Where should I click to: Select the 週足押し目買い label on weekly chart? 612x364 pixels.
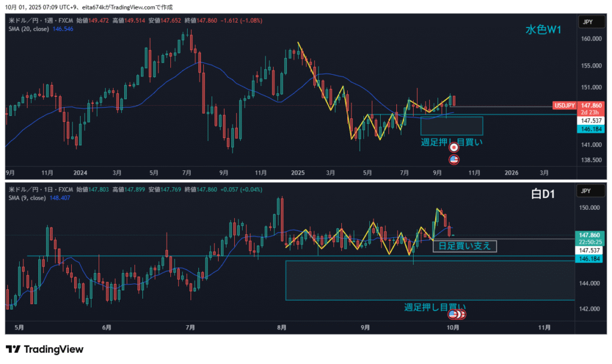click(x=451, y=142)
